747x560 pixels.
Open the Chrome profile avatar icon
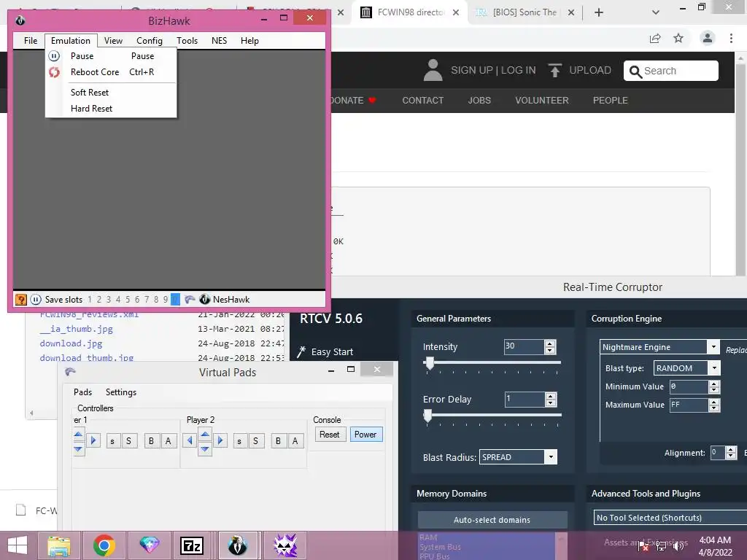coord(708,38)
